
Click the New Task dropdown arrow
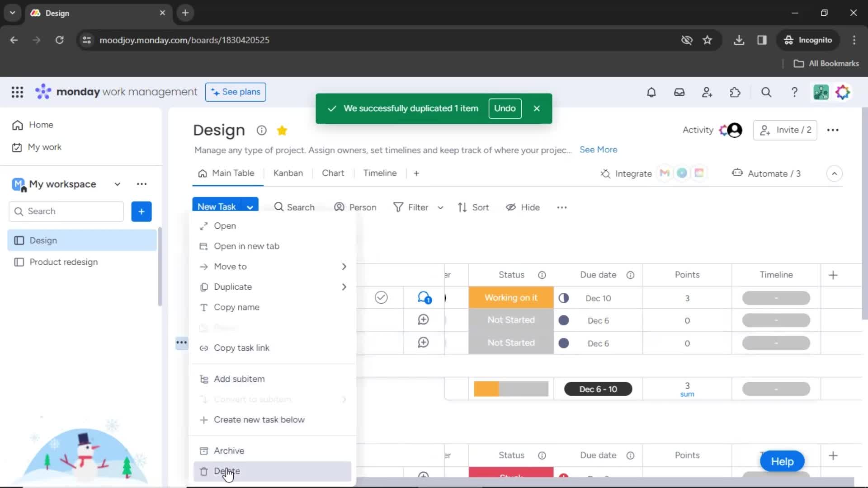250,207
